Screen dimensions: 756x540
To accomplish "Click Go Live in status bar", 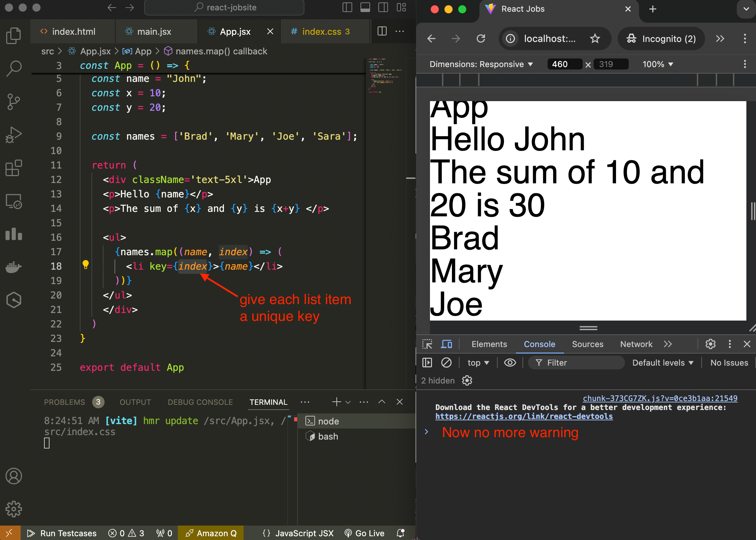I will point(364,533).
